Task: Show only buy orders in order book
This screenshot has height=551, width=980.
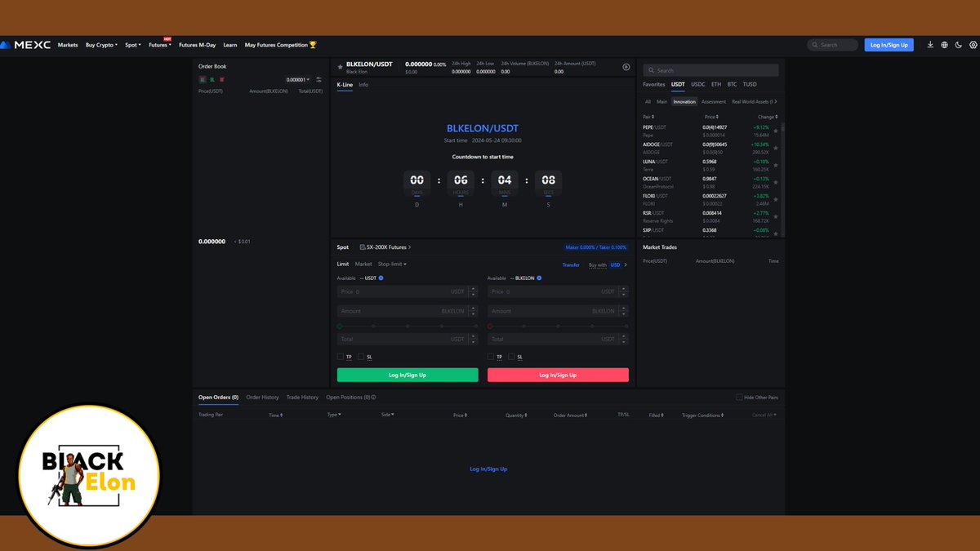Action: pyautogui.click(x=212, y=80)
